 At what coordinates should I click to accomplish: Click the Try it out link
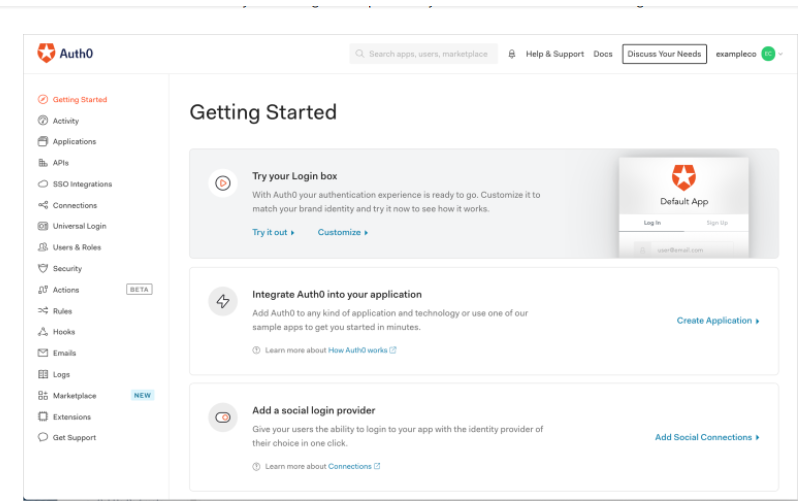point(273,232)
